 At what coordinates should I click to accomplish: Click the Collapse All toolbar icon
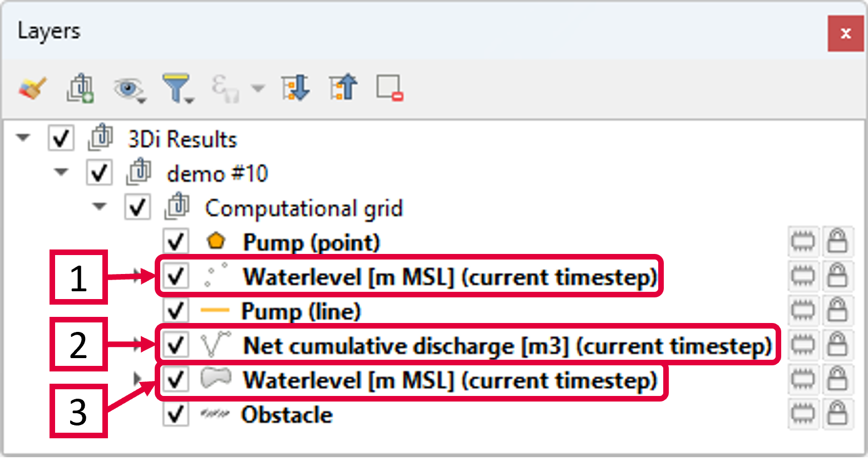[x=343, y=88]
